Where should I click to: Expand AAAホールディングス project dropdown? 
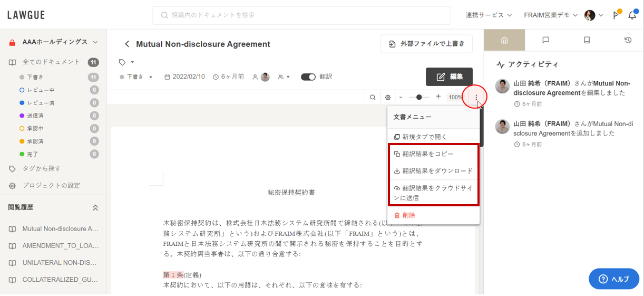coord(95,42)
